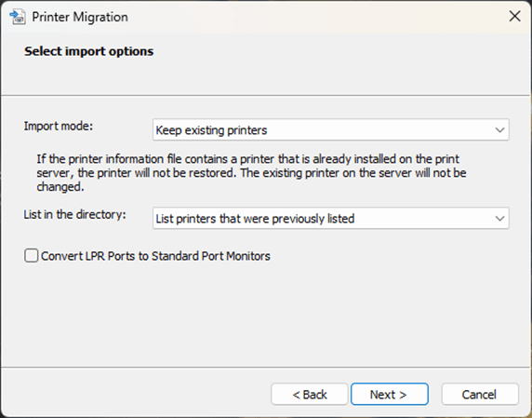Open the Import mode dropdown
This screenshot has height=418, width=532.
(x=331, y=129)
